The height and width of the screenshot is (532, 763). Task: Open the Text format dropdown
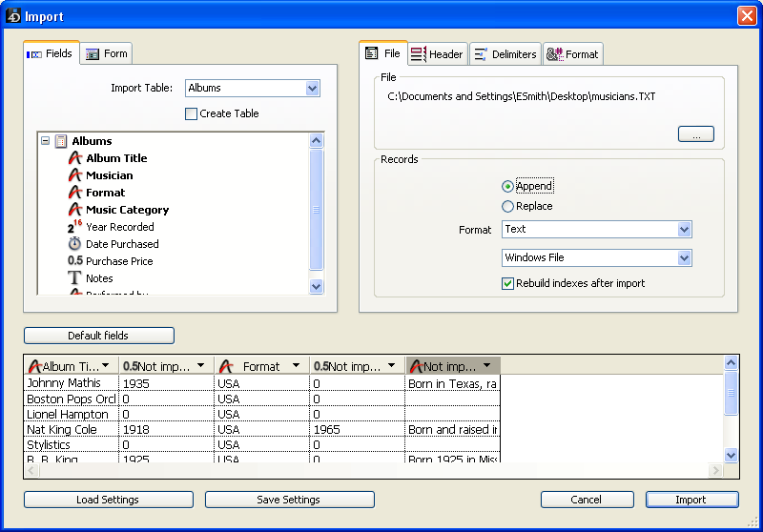coord(684,230)
